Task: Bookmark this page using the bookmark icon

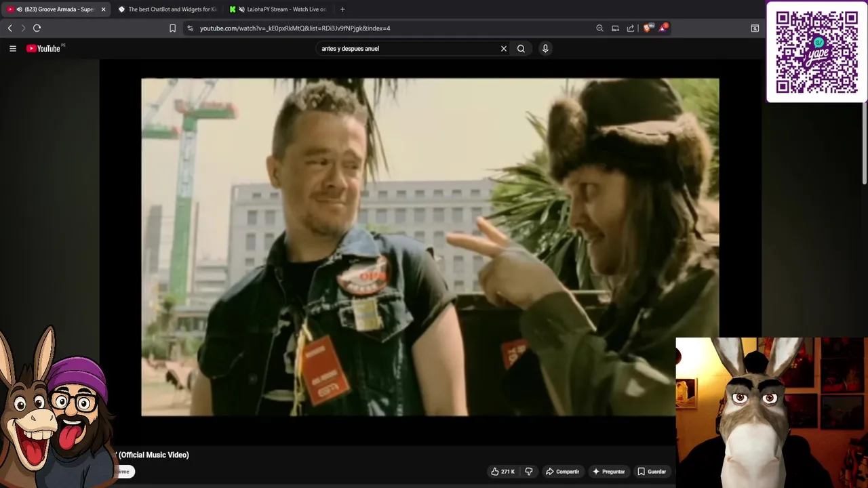Action: (x=172, y=28)
